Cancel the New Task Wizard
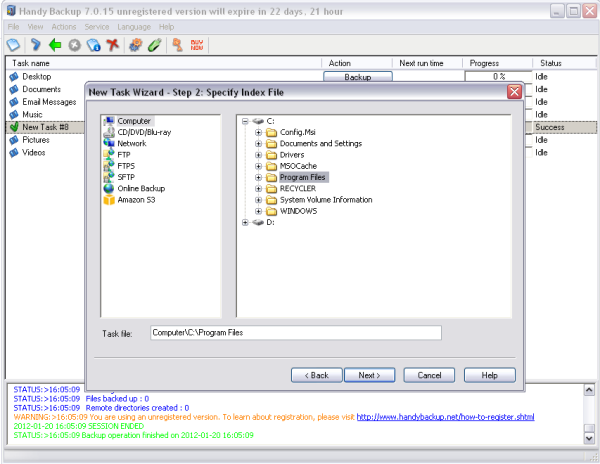The image size is (600, 464). tap(429, 375)
